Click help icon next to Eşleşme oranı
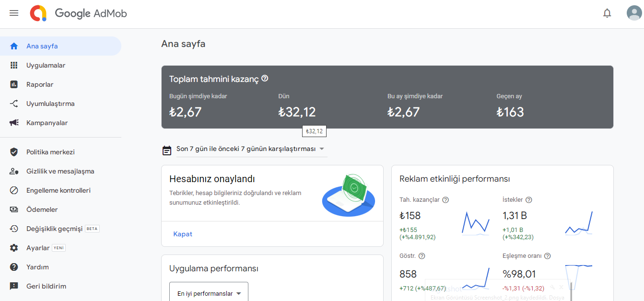This screenshot has height=301, width=644. click(x=548, y=256)
